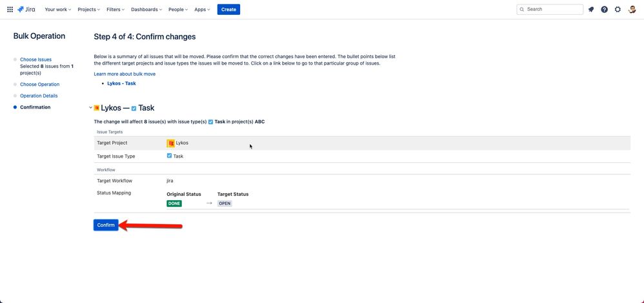
Task: Click the Target Workflow label
Action: coord(115,180)
